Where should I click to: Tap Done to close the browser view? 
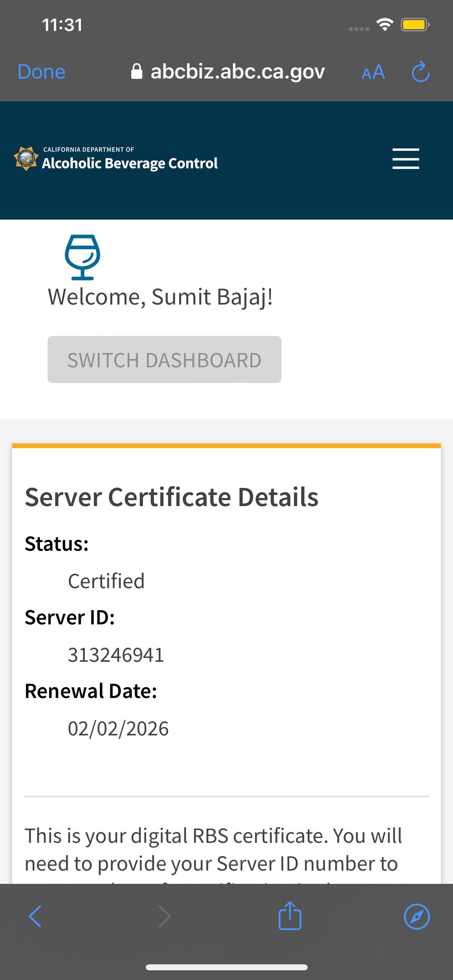tap(41, 72)
